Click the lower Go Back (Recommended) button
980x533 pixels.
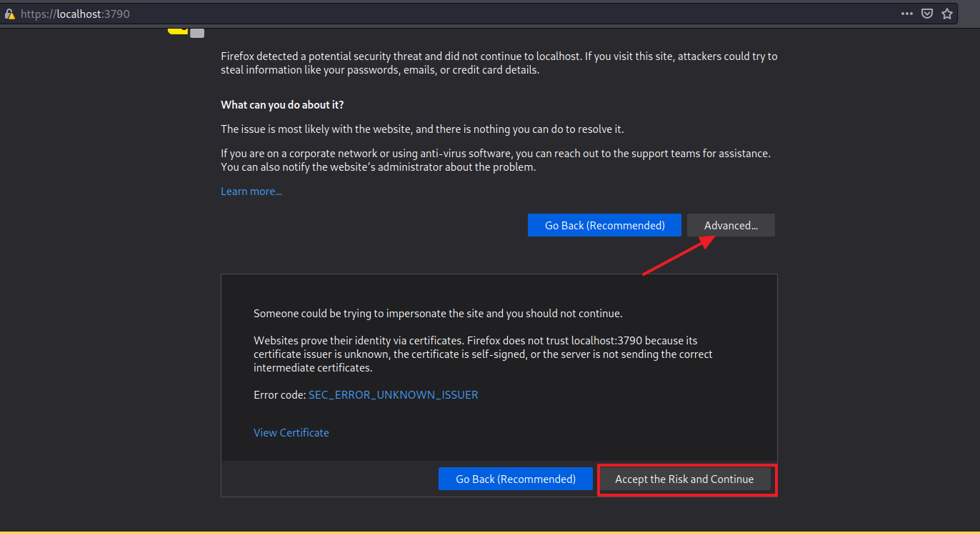(516, 479)
